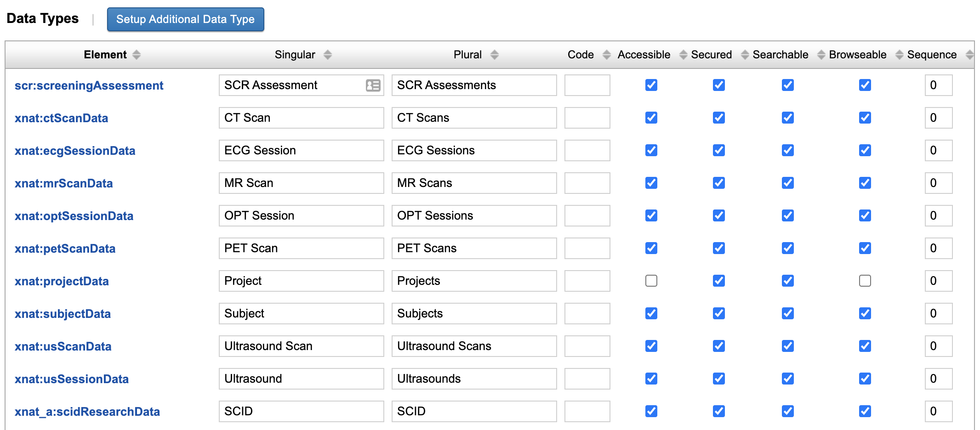Screen dimensions: 980x430
Task: Click the Browseable column header
Action: 858,55
